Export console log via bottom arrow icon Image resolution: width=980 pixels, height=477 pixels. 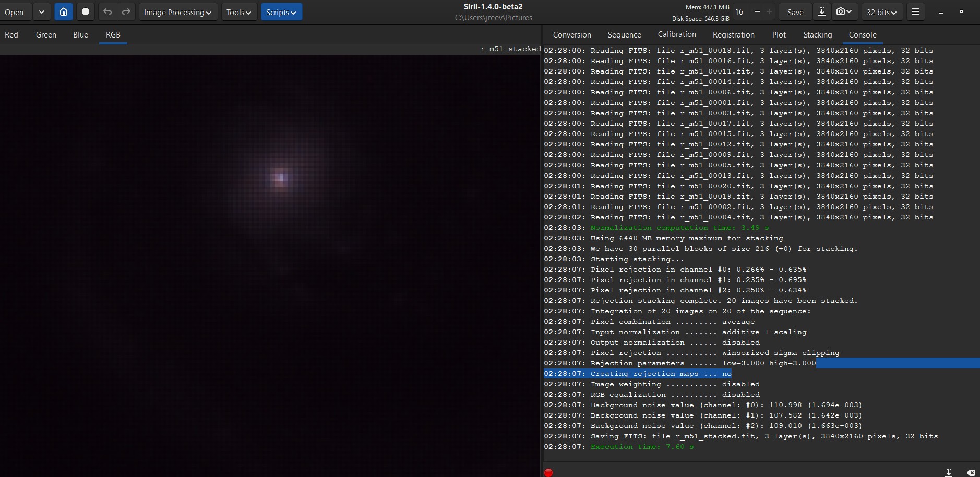[x=949, y=472]
